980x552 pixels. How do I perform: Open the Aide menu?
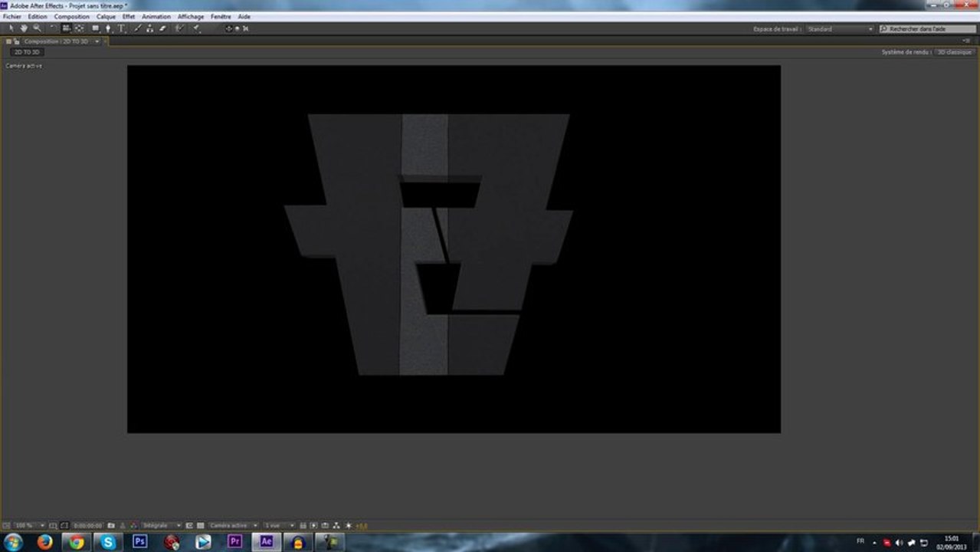244,16
